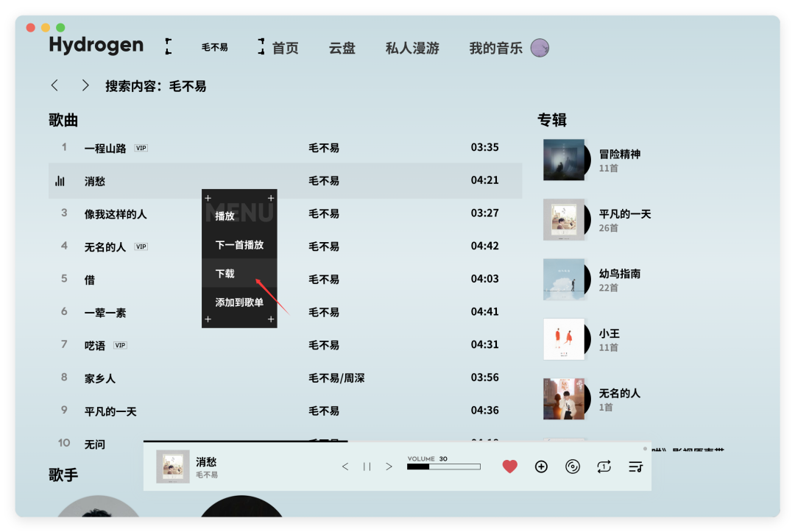The image size is (795, 532).
Task: Add current song via the plus circle icon
Action: pyautogui.click(x=541, y=467)
